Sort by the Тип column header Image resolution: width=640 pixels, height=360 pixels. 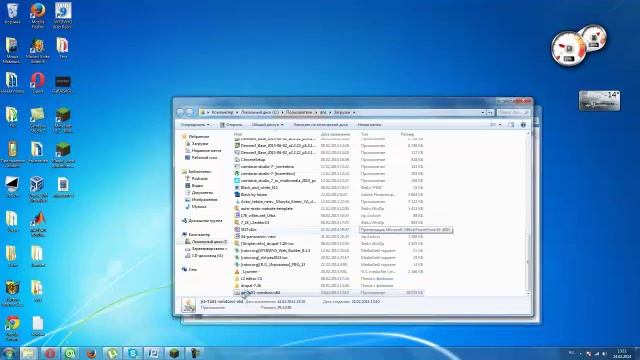(364, 134)
